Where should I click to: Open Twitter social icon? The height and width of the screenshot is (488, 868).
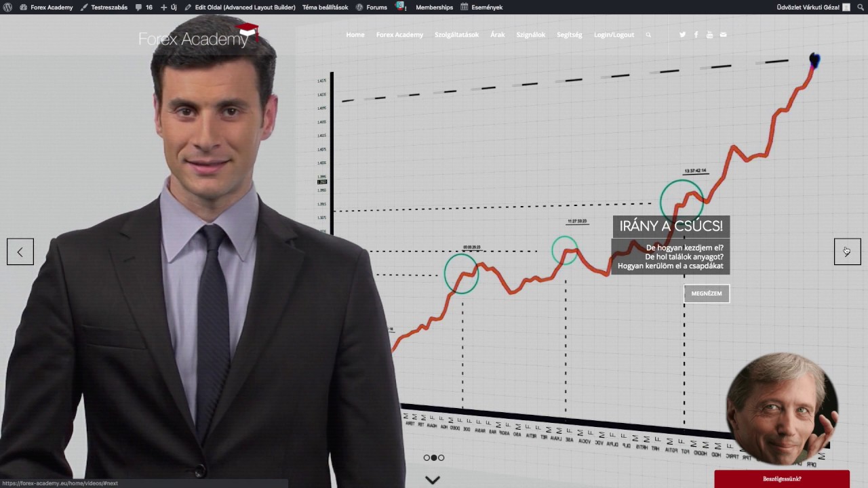pos(682,35)
